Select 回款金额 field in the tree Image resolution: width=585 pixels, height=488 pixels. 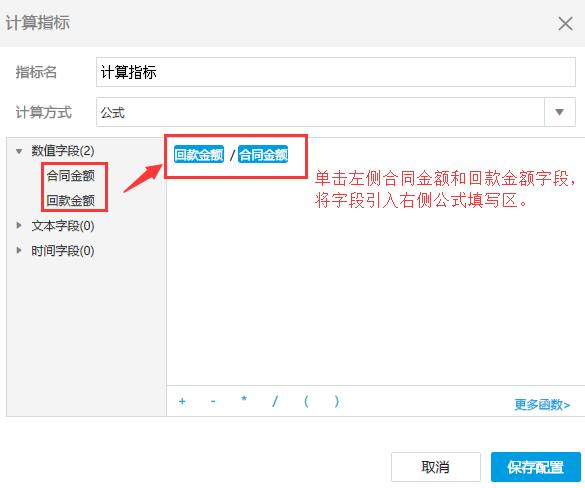pos(71,200)
